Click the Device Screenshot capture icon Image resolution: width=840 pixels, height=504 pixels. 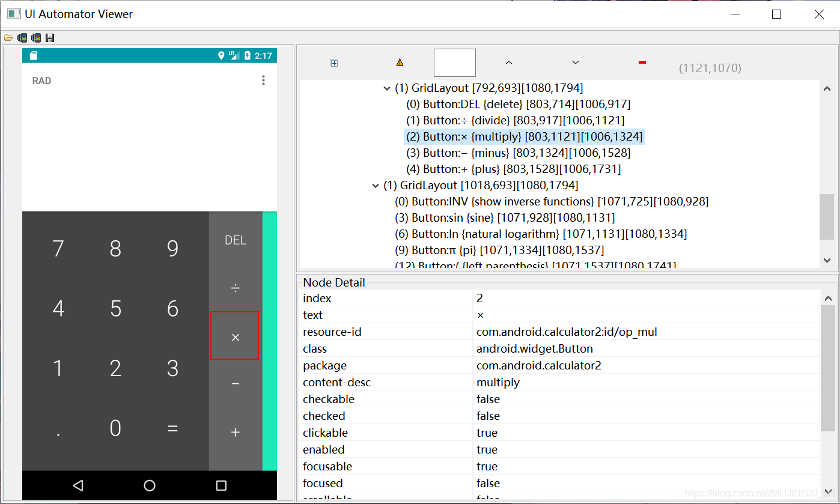(x=22, y=38)
